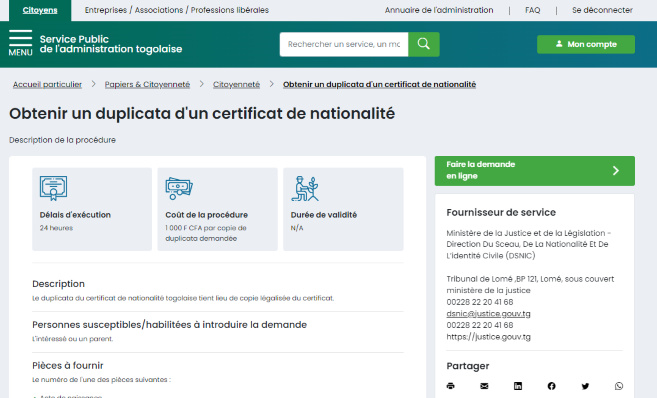Select the Citoyens tab

coord(40,10)
